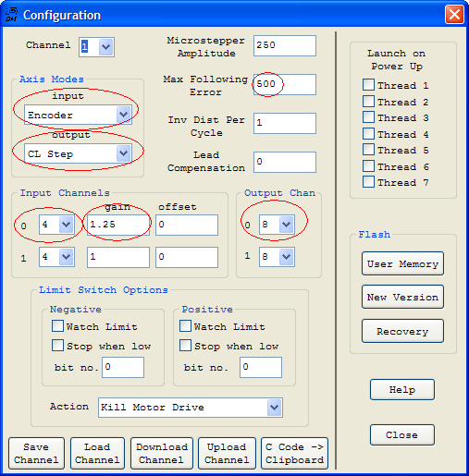469x476 pixels.
Task: Click the Microstepper Amplitude field
Action: (285, 45)
